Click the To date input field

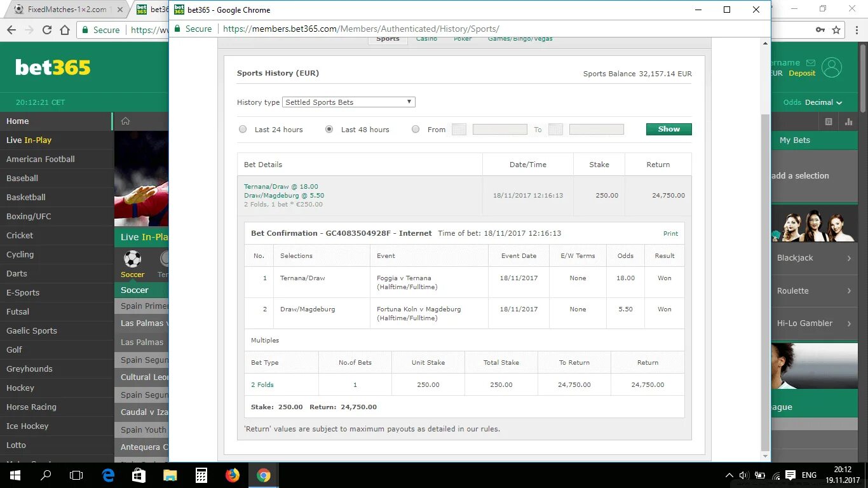[x=596, y=130]
